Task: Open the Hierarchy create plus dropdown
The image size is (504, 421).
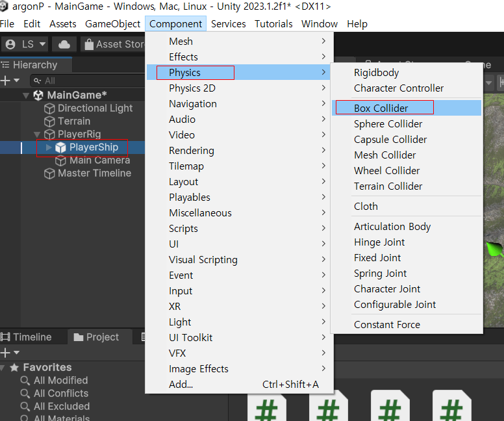Action: click(x=10, y=81)
